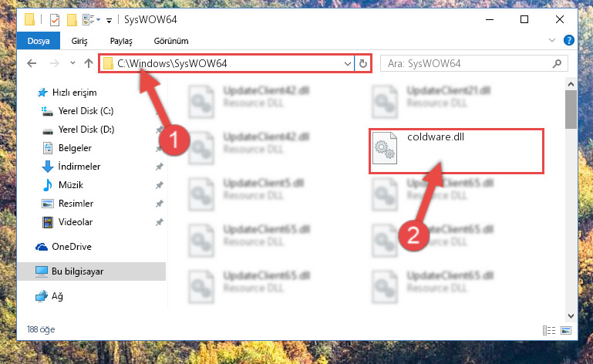Click the search magnifier icon
Viewport: 593px width, 364px height.
click(x=557, y=63)
